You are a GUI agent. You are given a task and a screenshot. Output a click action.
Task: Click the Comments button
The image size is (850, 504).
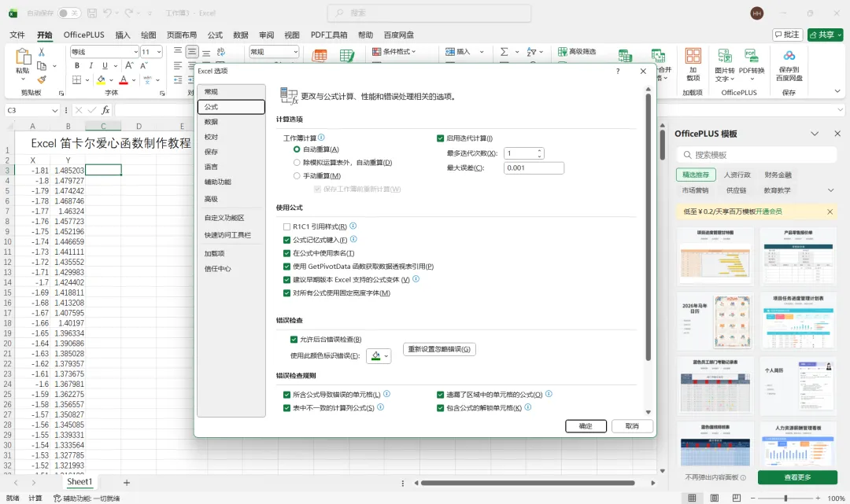787,35
